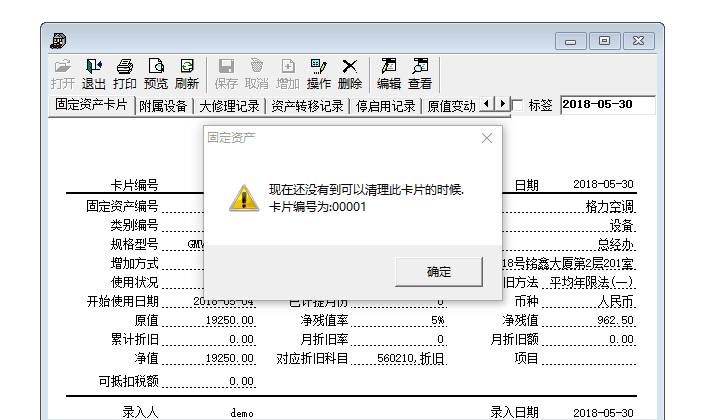Click the 录入人 value demo
This screenshot has width=714, height=420.
pos(242,413)
